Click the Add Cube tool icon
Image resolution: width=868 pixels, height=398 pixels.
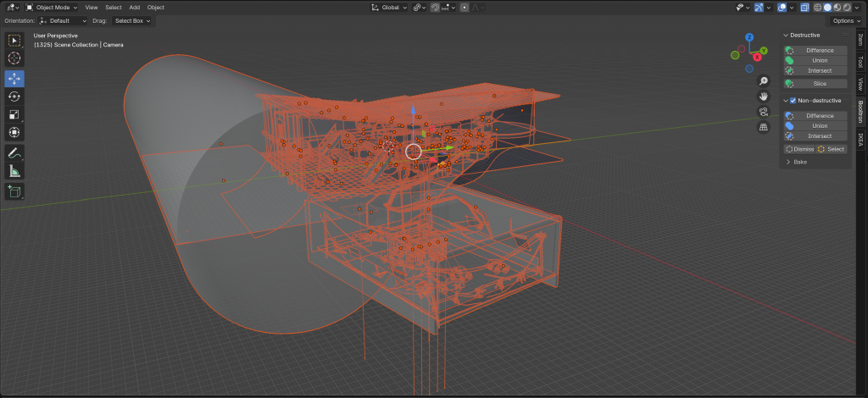14,191
